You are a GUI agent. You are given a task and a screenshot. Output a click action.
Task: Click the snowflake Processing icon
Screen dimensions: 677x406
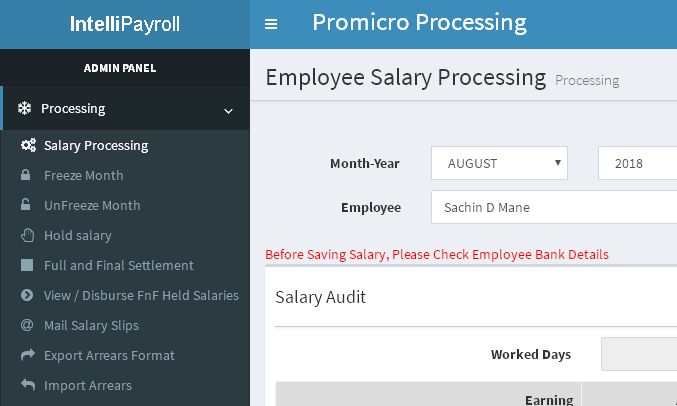(25, 108)
